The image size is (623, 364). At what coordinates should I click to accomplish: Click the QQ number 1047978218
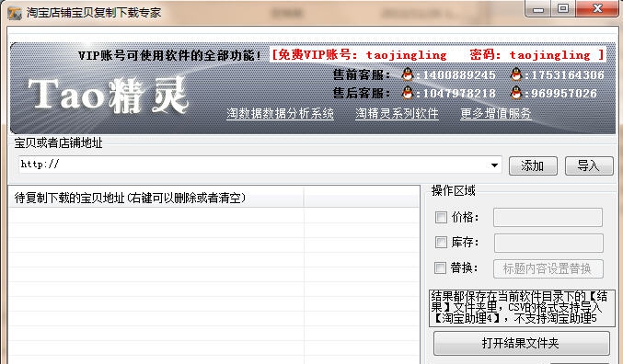pos(459,94)
